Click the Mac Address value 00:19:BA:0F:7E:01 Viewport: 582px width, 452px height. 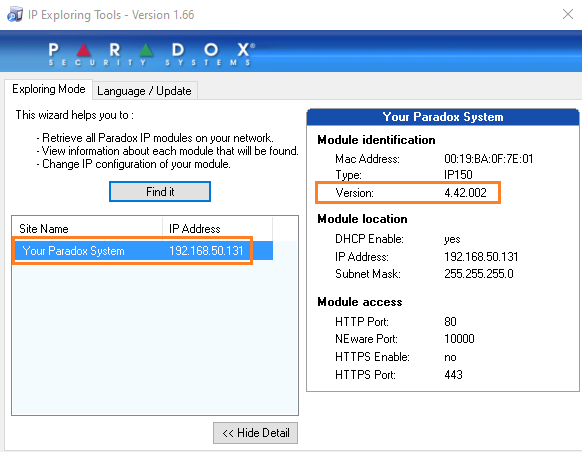488,159
